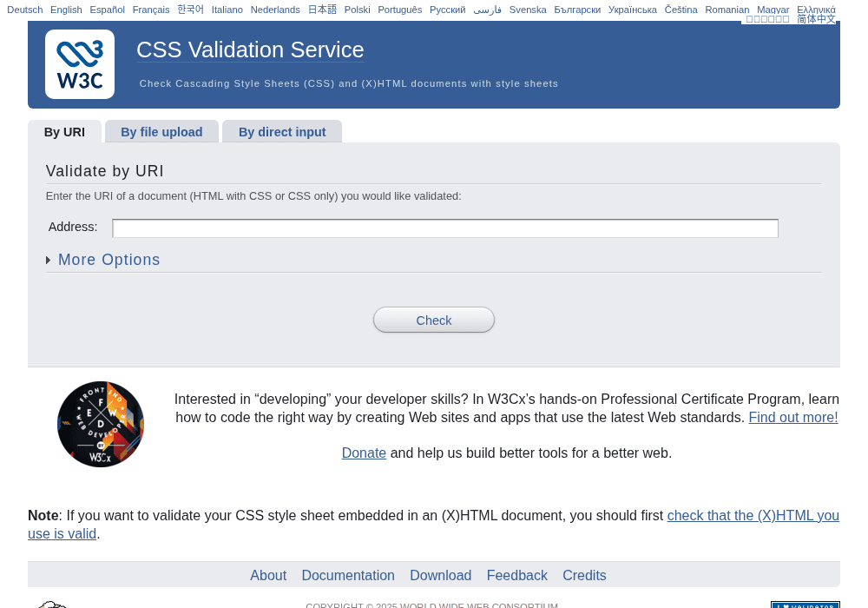
Task: Open the Feedback footer link
Action: pyautogui.click(x=516, y=575)
